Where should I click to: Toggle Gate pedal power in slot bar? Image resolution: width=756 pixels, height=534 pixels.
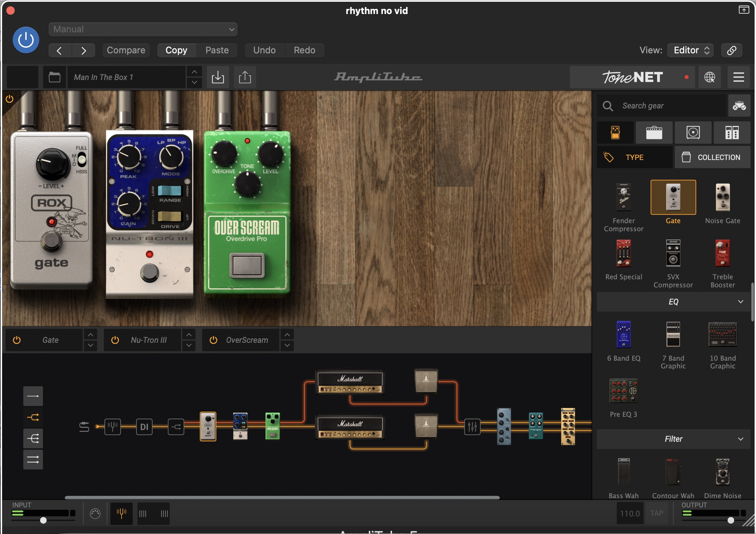point(16,340)
